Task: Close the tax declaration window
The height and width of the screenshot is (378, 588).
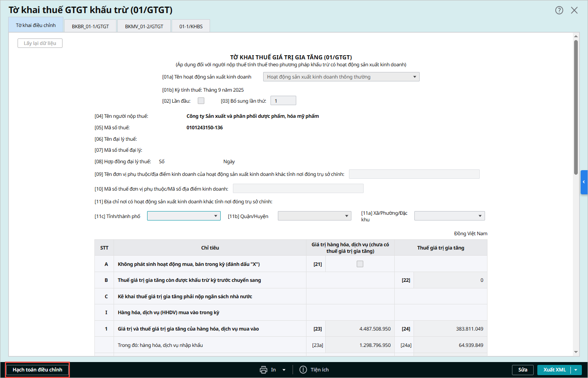Action: [574, 10]
